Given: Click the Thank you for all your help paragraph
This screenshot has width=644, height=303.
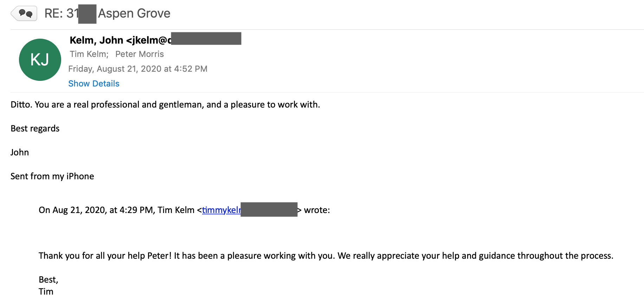Looking at the screenshot, I should [x=326, y=256].
